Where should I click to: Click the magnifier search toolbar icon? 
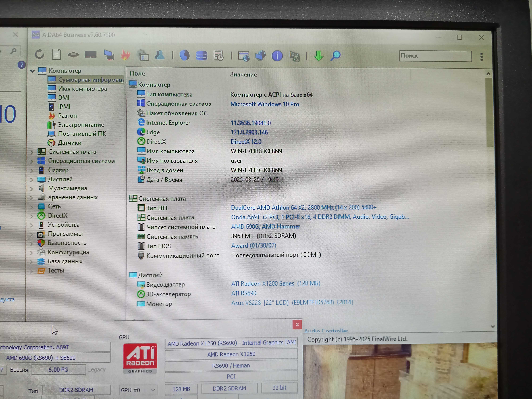pos(336,56)
